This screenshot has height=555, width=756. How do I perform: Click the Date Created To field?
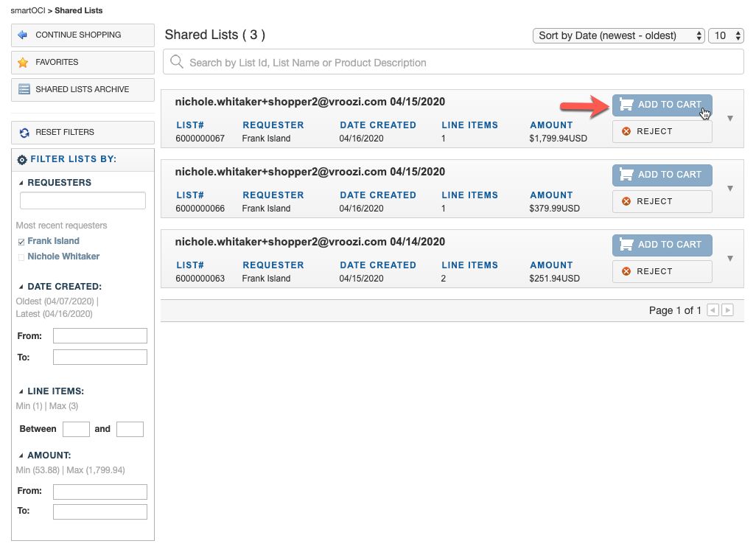(x=99, y=357)
